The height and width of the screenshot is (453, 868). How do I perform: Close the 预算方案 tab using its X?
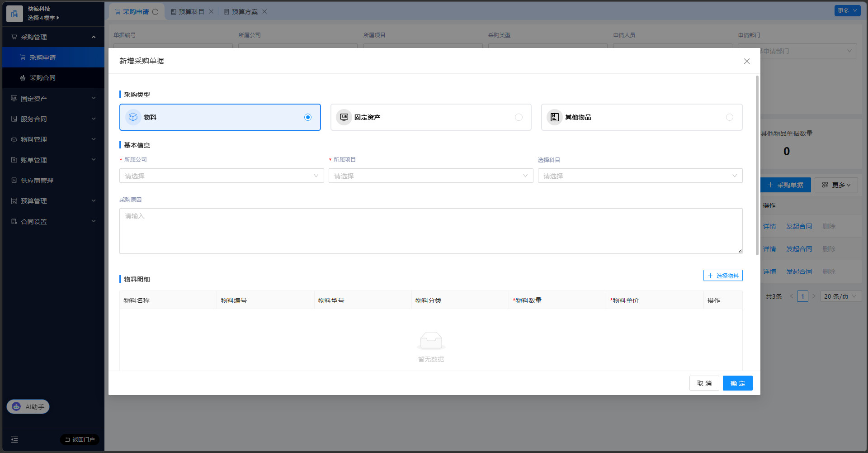pyautogui.click(x=264, y=12)
